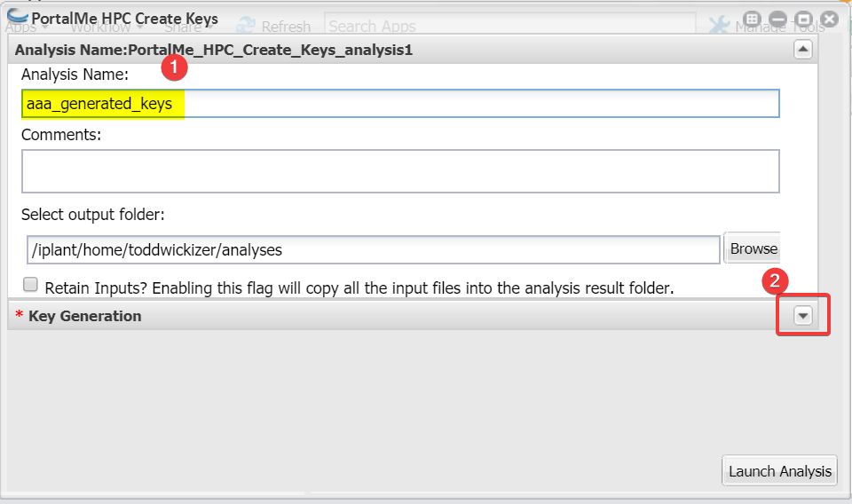852x504 pixels.
Task: Click the Analysis Name text field
Action: (400, 104)
